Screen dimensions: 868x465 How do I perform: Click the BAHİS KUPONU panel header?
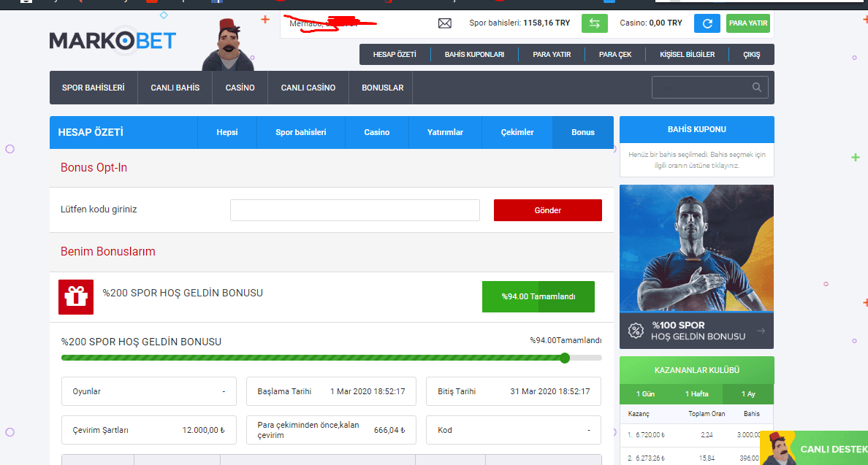click(696, 129)
